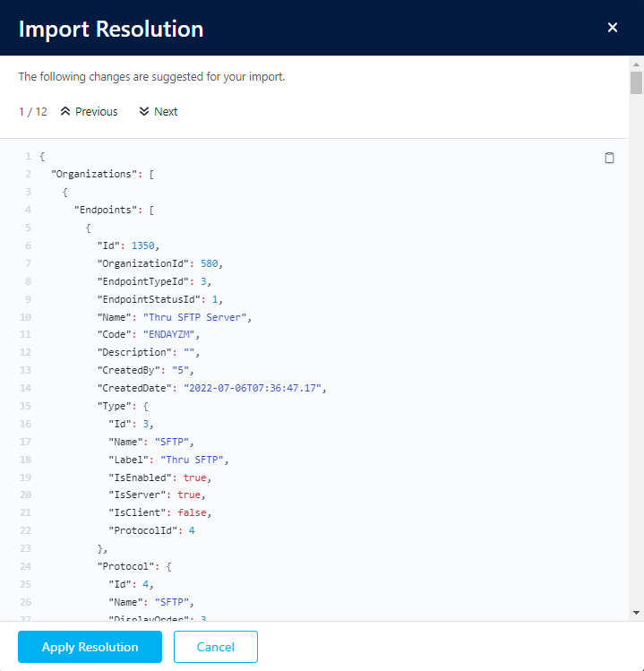Click the CreatedDate timestamp value
644x671 pixels.
point(255,388)
